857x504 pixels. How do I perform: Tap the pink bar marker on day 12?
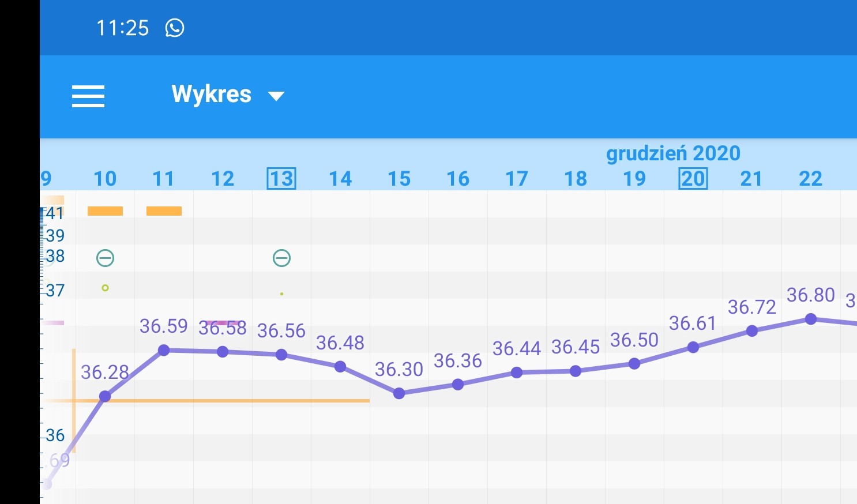(x=223, y=323)
